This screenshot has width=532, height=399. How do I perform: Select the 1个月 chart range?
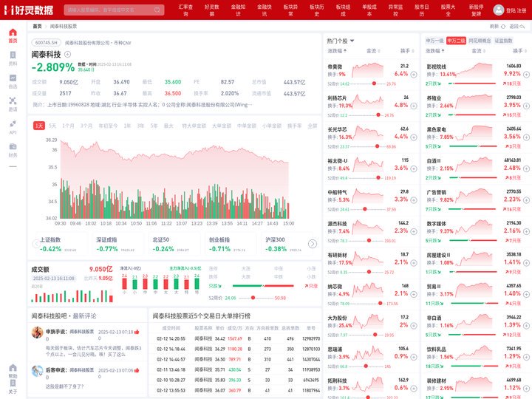tap(68, 126)
